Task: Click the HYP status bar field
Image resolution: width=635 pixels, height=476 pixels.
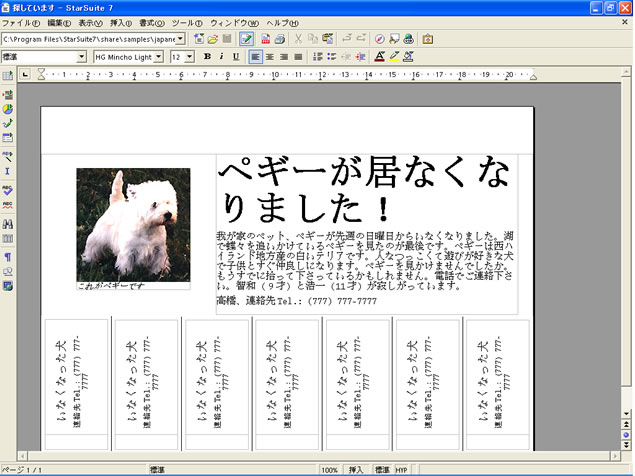Action: click(401, 470)
